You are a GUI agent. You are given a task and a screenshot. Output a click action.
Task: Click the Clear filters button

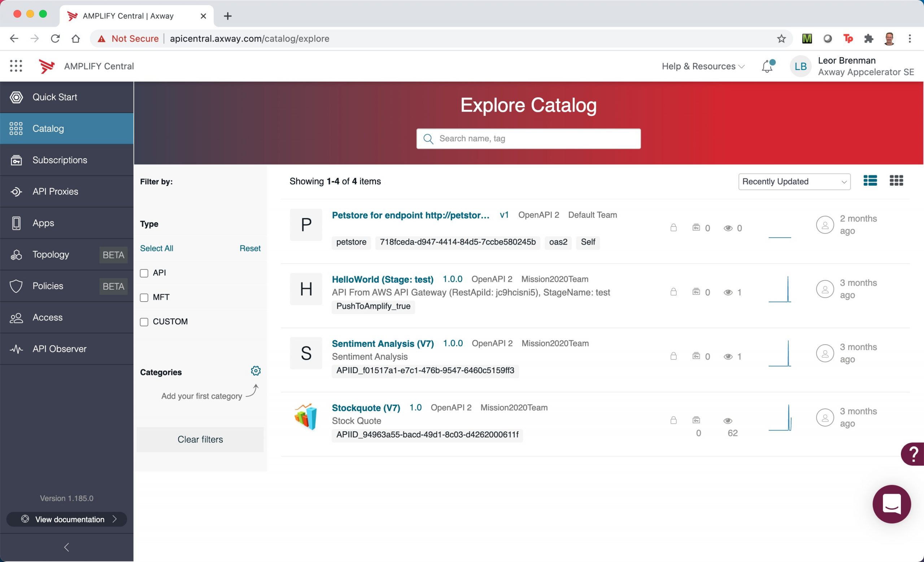coord(200,439)
